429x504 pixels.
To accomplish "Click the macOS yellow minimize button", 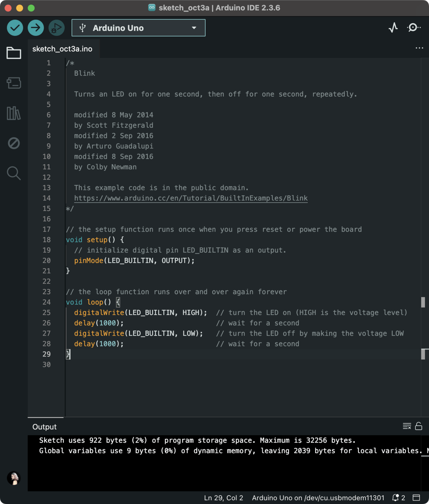I will coord(20,8).
